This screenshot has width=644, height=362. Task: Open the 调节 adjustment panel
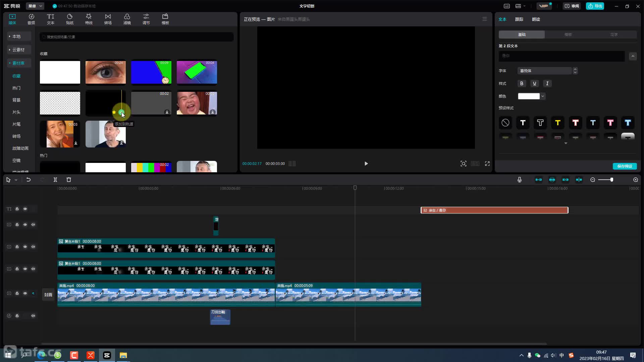tap(146, 19)
